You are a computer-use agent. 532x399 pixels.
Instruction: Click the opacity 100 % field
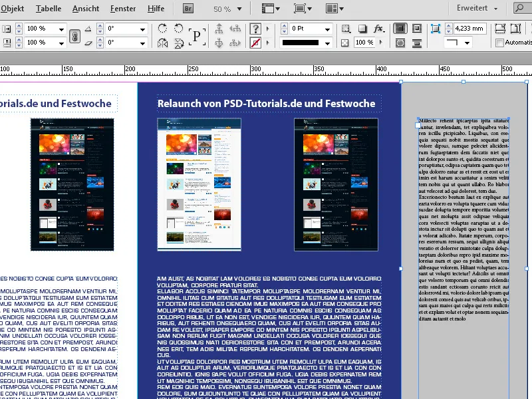click(x=364, y=43)
